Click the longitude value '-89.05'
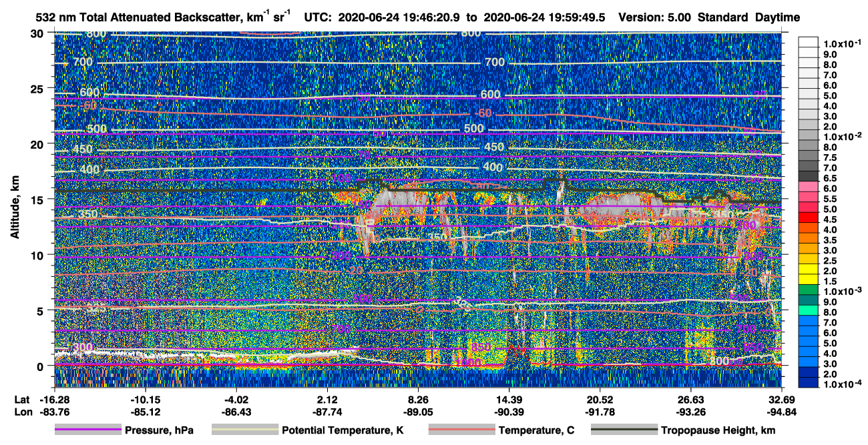868x445 pixels. pyautogui.click(x=418, y=412)
